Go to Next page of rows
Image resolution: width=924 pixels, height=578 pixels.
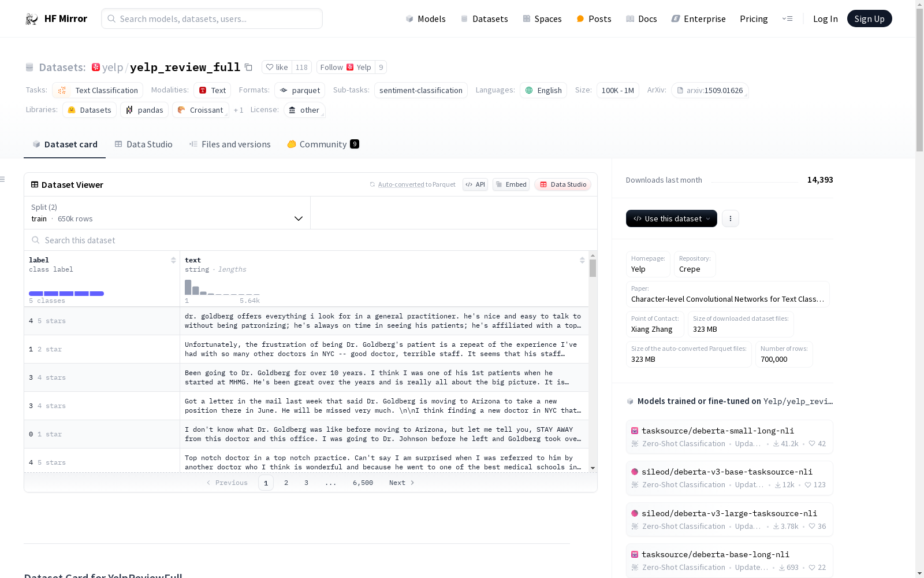click(x=402, y=483)
